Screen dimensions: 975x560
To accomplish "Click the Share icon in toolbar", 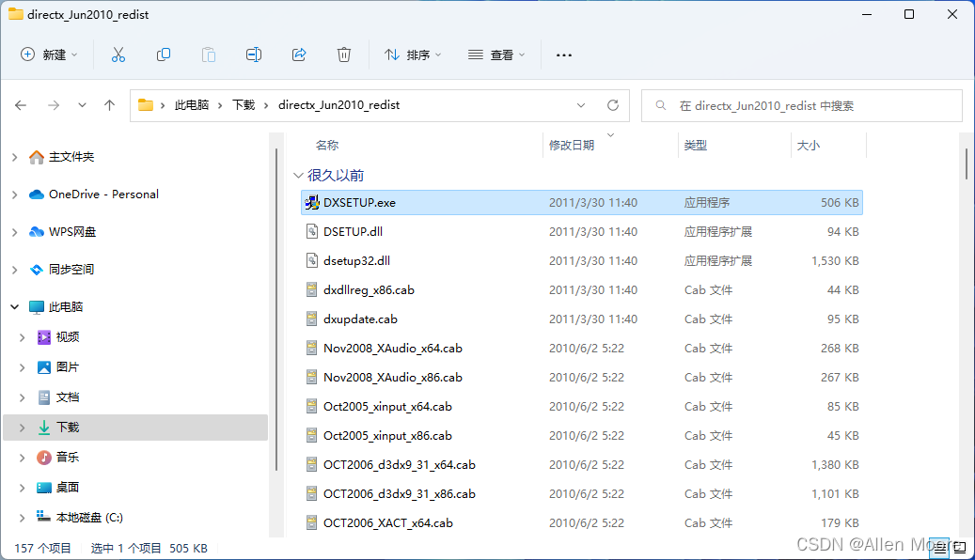I will coord(299,54).
